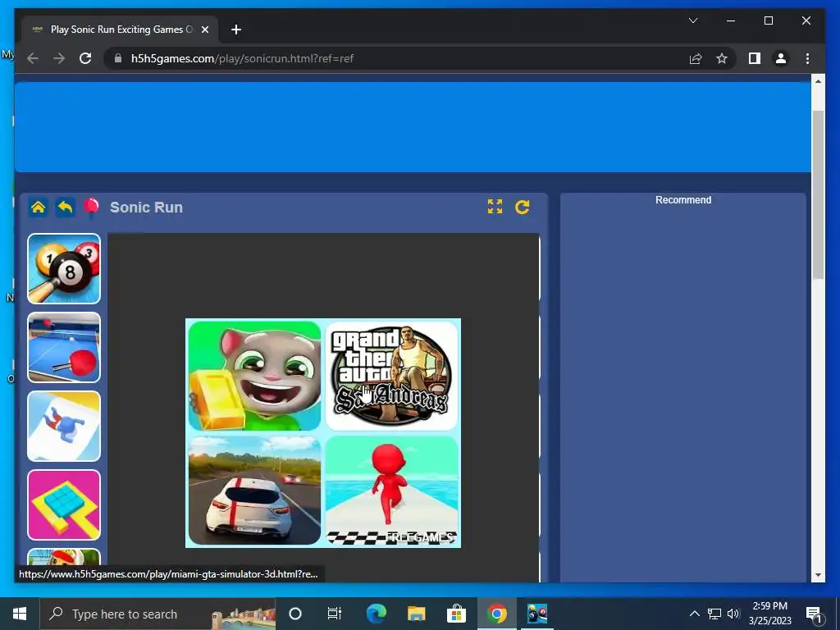Reload the page in Chrome
Viewport: 840px width, 630px height.
point(85,58)
